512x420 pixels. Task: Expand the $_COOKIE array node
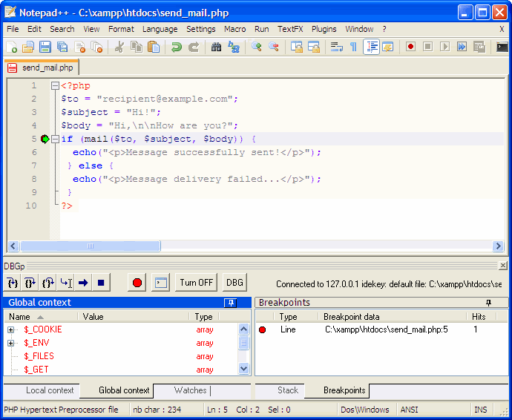click(x=11, y=329)
